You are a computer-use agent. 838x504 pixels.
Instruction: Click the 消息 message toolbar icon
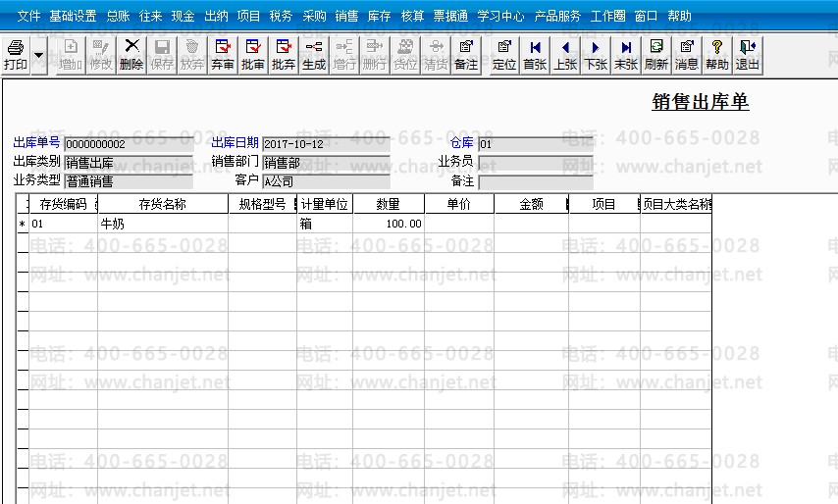click(x=687, y=56)
